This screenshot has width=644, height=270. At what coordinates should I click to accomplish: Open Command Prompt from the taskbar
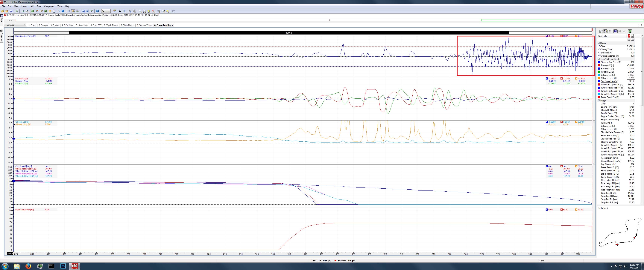51,266
